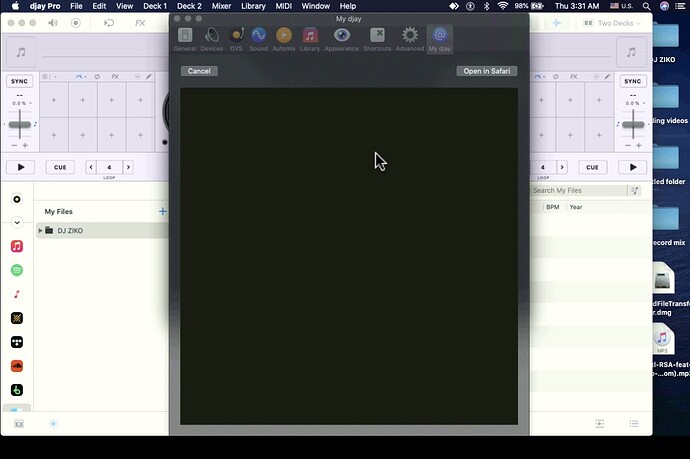
Task: Click the loop arrow toolbar icon
Action: click(x=109, y=23)
